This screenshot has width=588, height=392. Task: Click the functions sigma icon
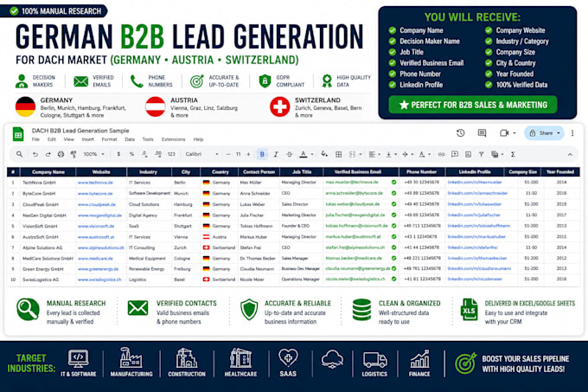[513, 154]
